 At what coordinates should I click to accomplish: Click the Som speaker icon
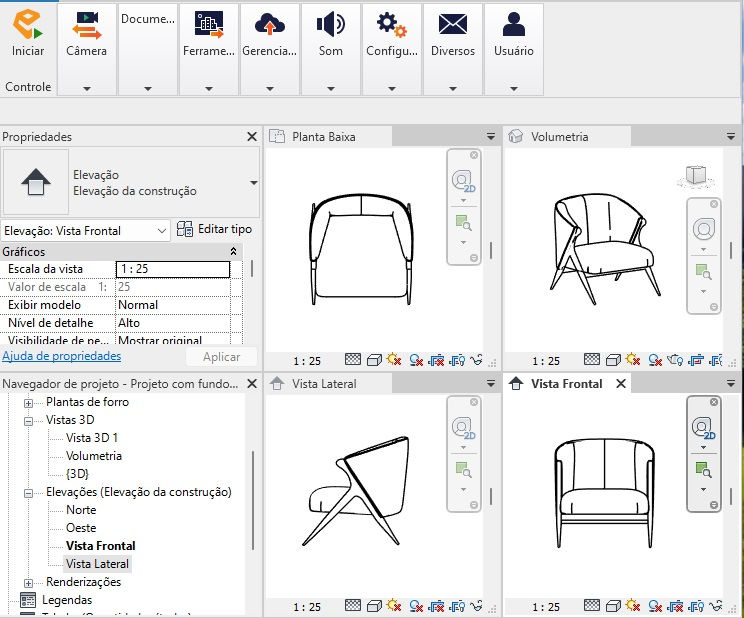pos(330,25)
